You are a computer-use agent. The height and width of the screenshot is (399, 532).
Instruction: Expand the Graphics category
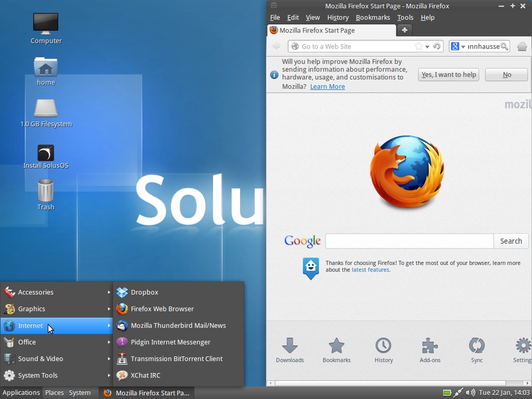[x=57, y=309]
